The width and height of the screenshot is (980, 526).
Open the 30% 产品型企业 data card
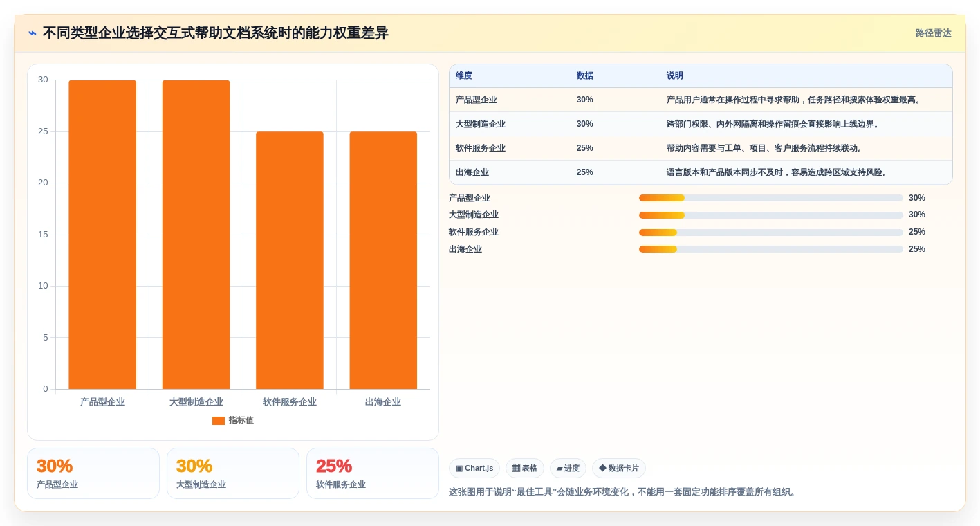[x=93, y=473]
